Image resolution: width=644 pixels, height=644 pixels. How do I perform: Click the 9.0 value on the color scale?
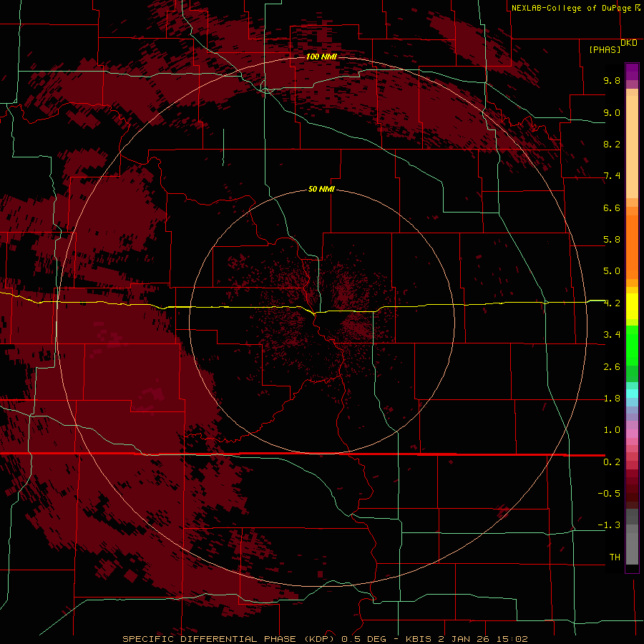point(612,112)
